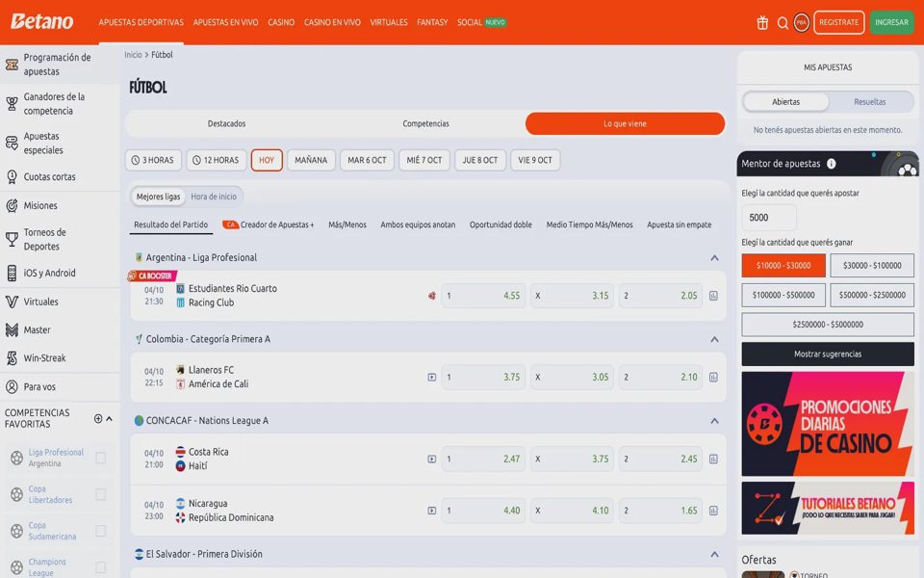Screen dimensions: 924x578
Task: Switch to Hora de inicio sorting
Action: click(214, 197)
